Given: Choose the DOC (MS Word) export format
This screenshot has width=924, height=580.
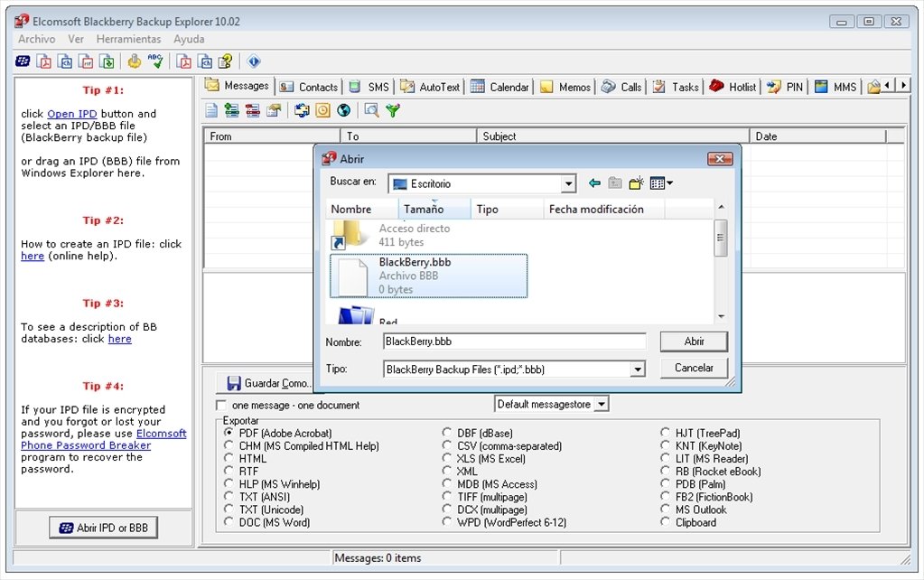Looking at the screenshot, I should click(229, 521).
